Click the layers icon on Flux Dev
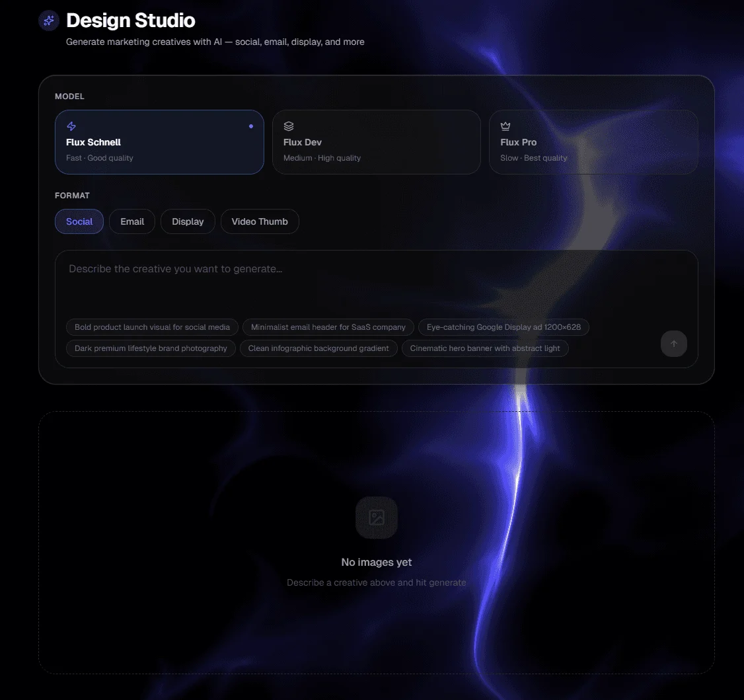 click(x=289, y=126)
